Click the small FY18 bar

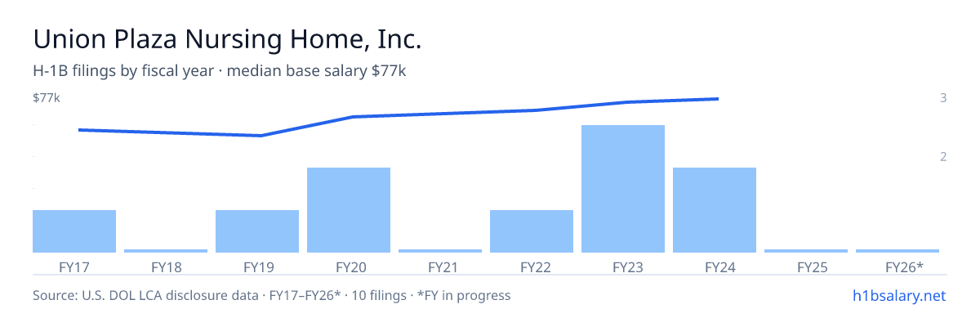pos(166,251)
